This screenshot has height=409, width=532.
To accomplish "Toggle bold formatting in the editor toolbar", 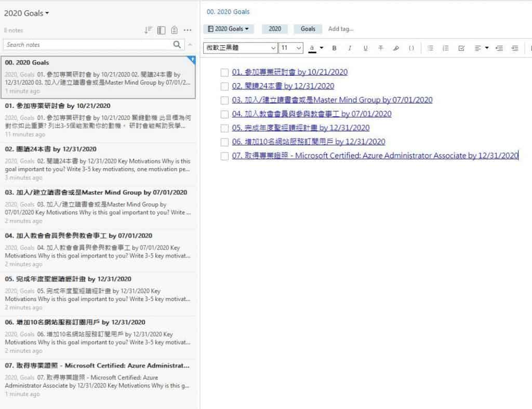I will click(334, 48).
